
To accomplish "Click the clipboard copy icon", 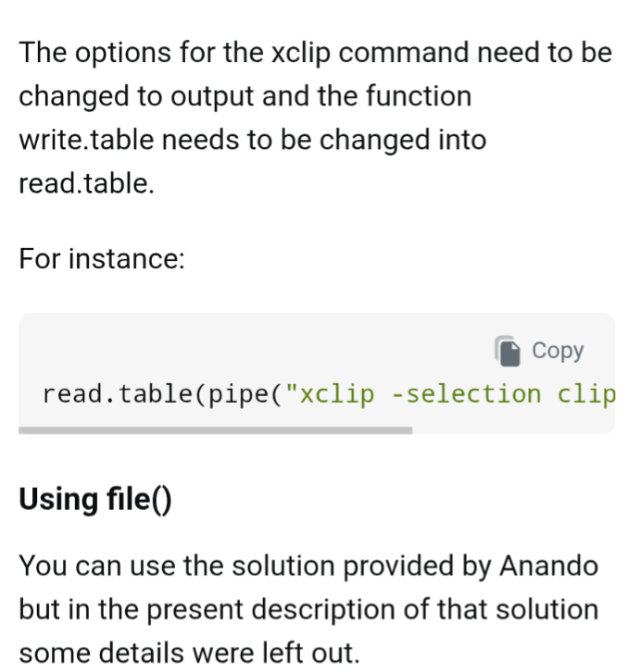I will click(508, 351).
